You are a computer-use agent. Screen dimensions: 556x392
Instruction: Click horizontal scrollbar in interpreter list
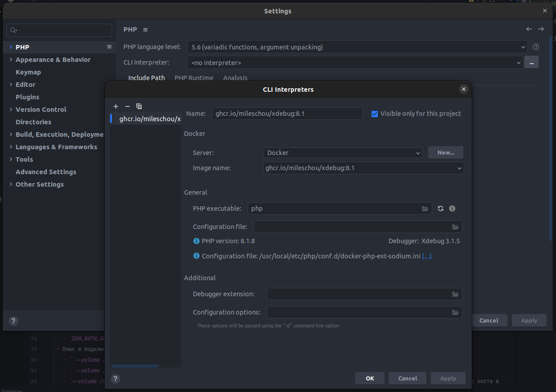coord(135,366)
